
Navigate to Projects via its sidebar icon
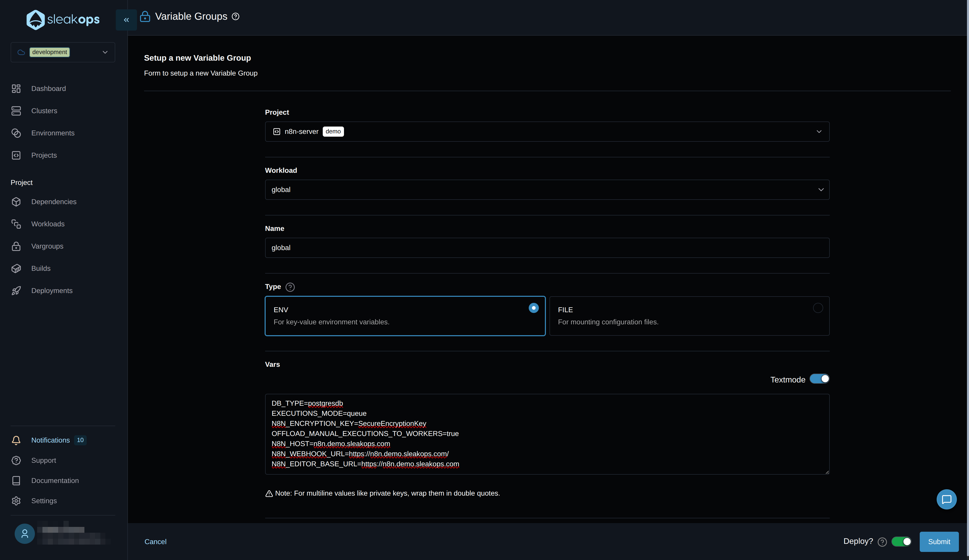16,155
